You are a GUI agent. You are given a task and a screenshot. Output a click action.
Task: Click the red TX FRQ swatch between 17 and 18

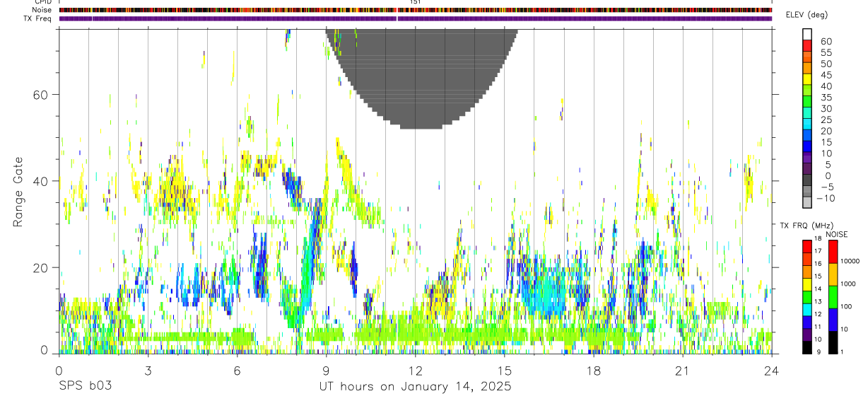click(807, 245)
